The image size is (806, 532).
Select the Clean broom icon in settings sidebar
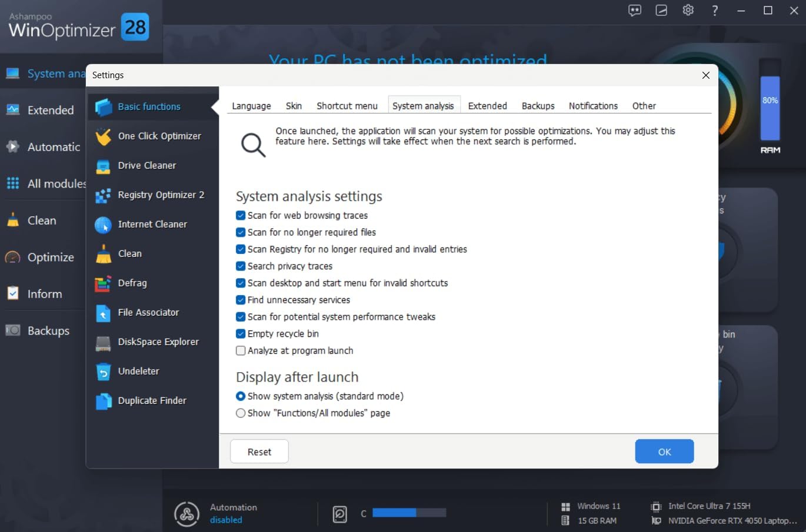coord(103,253)
